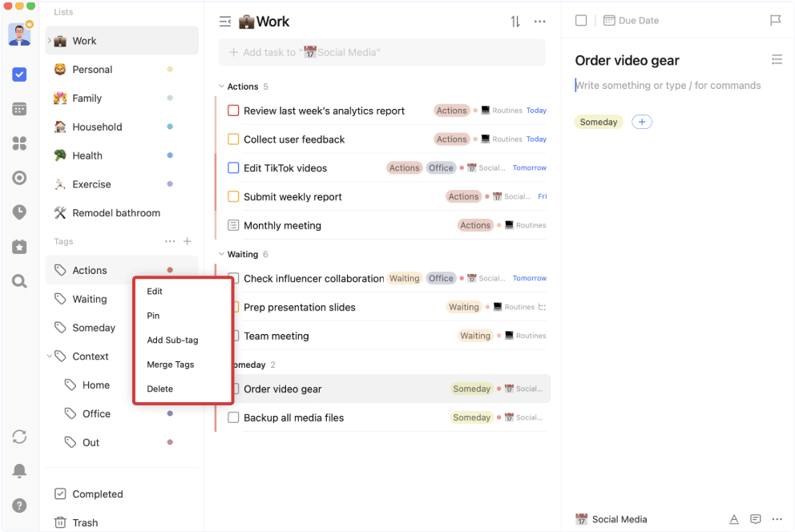
Task: Select Merge Tags from the context menu
Action: [170, 364]
